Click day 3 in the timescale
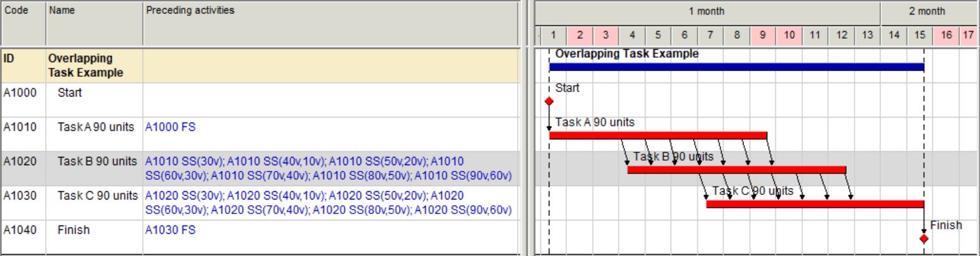Image resolution: width=980 pixels, height=256 pixels. [606, 36]
